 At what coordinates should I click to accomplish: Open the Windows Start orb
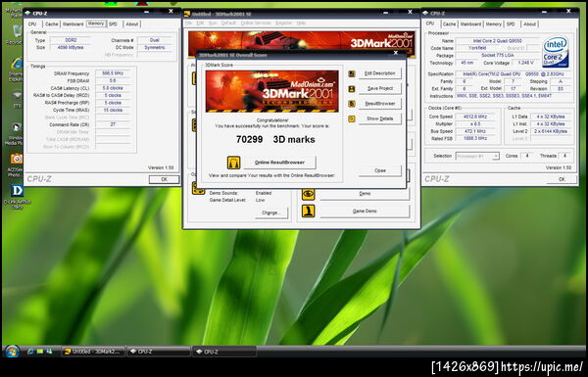(x=12, y=352)
